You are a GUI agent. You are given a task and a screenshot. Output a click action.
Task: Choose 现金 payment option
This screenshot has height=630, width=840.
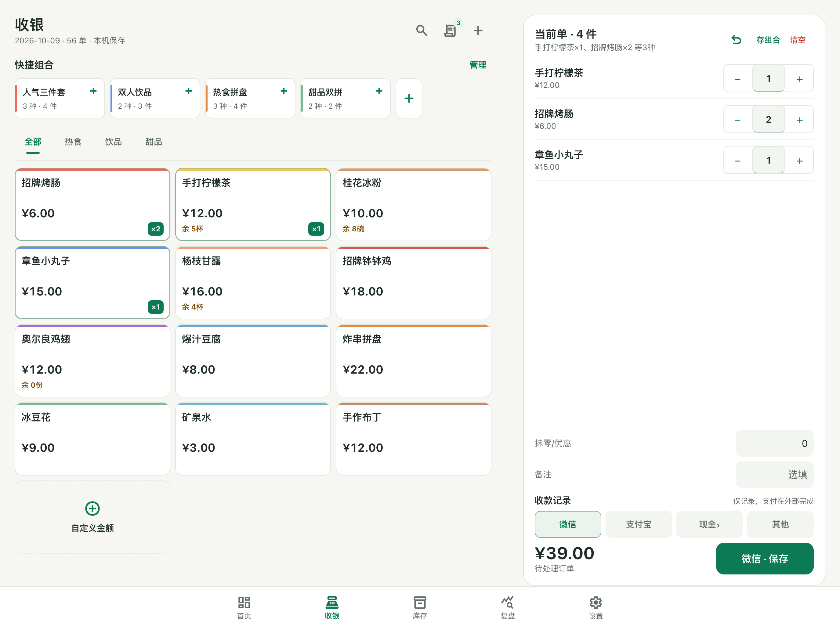click(x=709, y=524)
